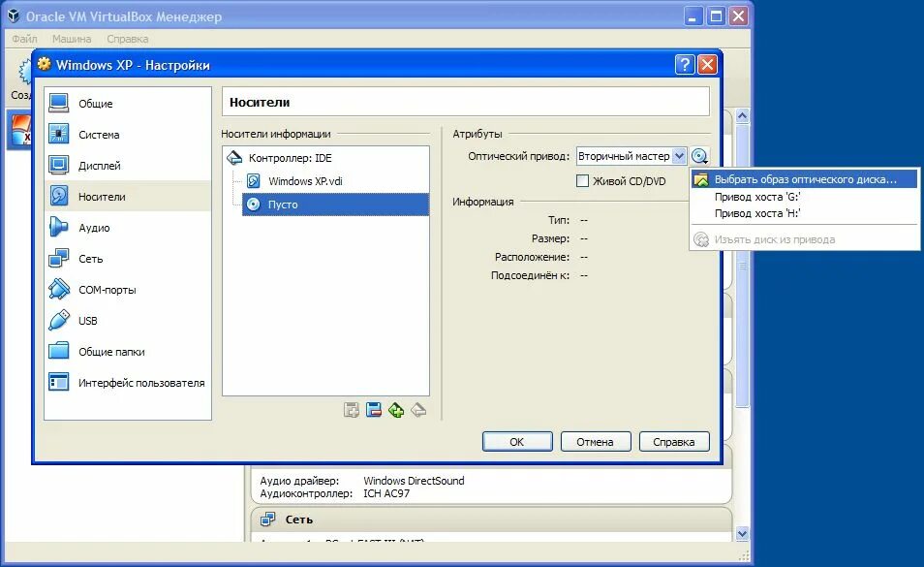Click the network icon beside Сеть header
Image resolution: width=924 pixels, height=567 pixels.
click(x=268, y=520)
